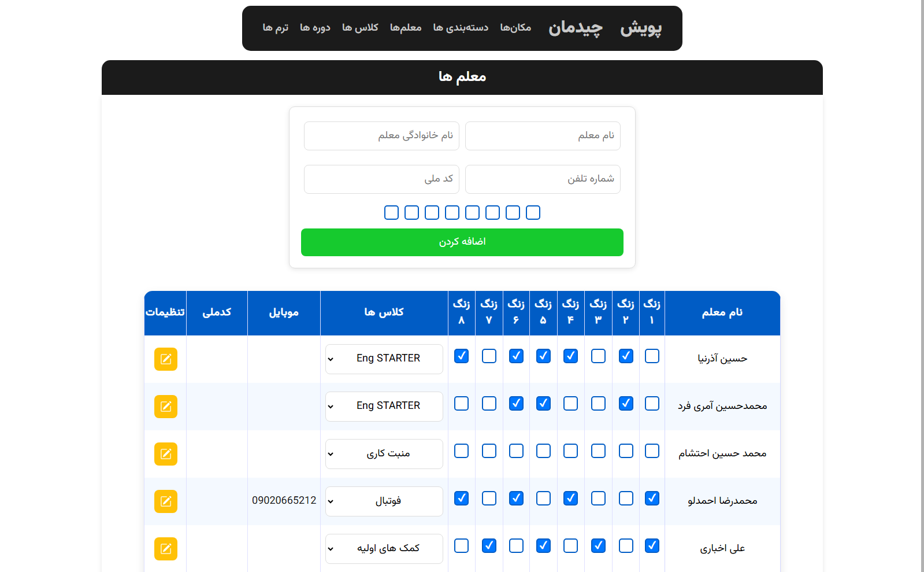Open edit for محمدرضا احمدلو

click(166, 501)
